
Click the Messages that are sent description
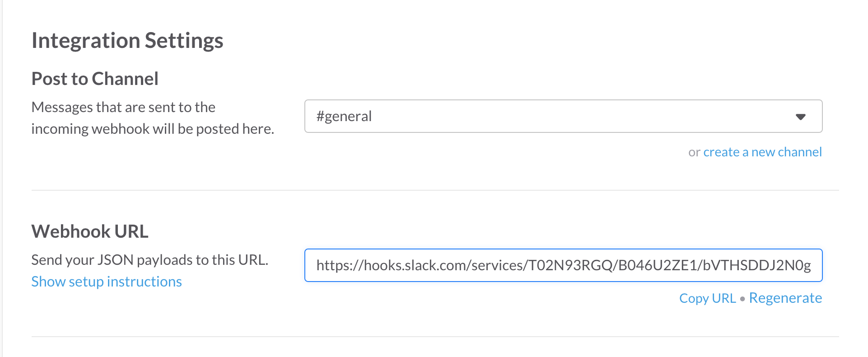[x=123, y=107]
